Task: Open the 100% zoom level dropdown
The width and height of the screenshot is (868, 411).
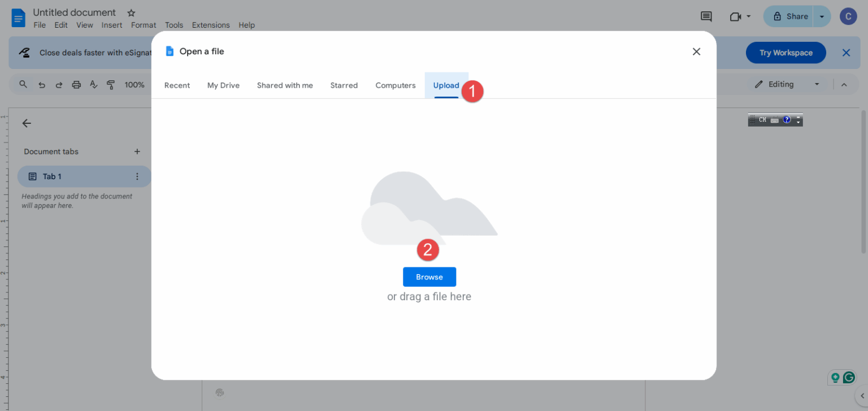Action: (134, 84)
